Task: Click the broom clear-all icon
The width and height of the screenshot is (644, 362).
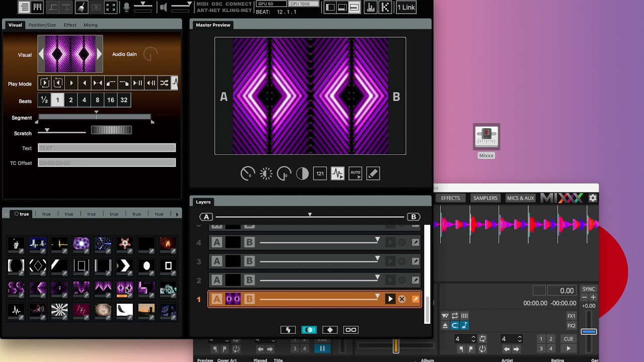Action: [x=82, y=7]
